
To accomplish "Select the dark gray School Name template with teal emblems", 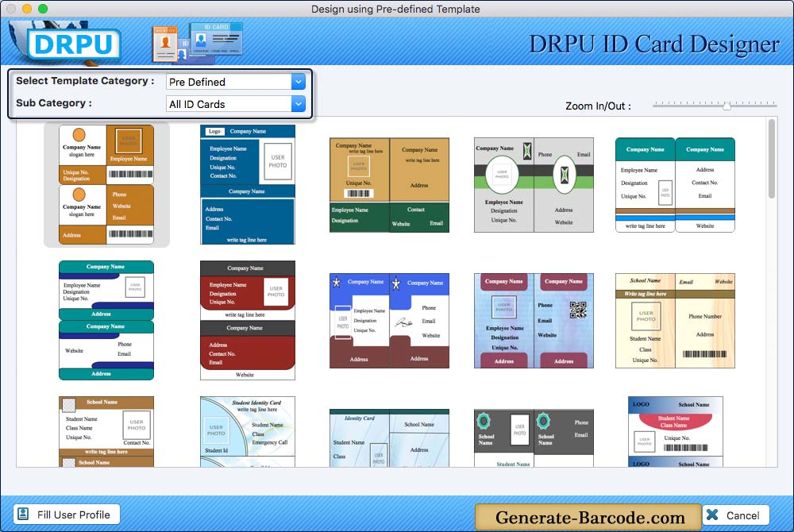I will point(534,438).
